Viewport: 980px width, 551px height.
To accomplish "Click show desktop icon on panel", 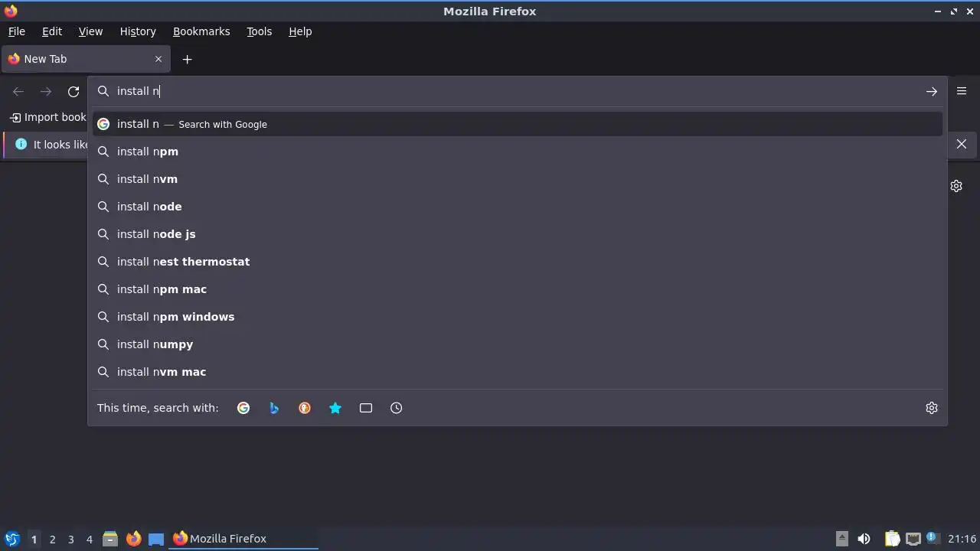I will point(156,539).
